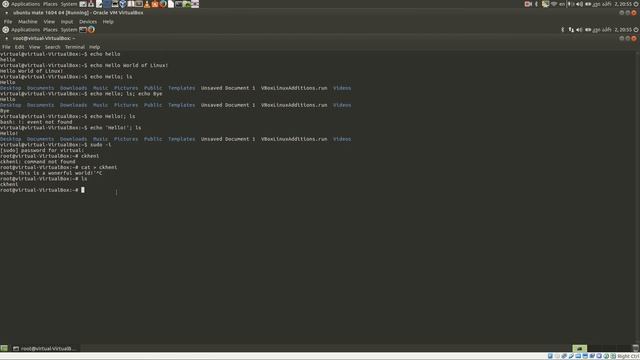This screenshot has width=640, height=360.
Task: Open terminal Help menu
Action: click(x=94, y=47)
